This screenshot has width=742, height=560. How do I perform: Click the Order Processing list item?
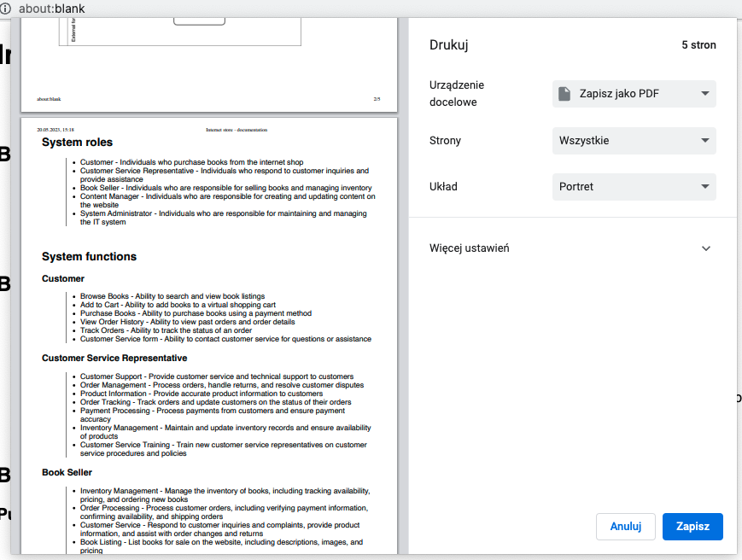coord(224,512)
